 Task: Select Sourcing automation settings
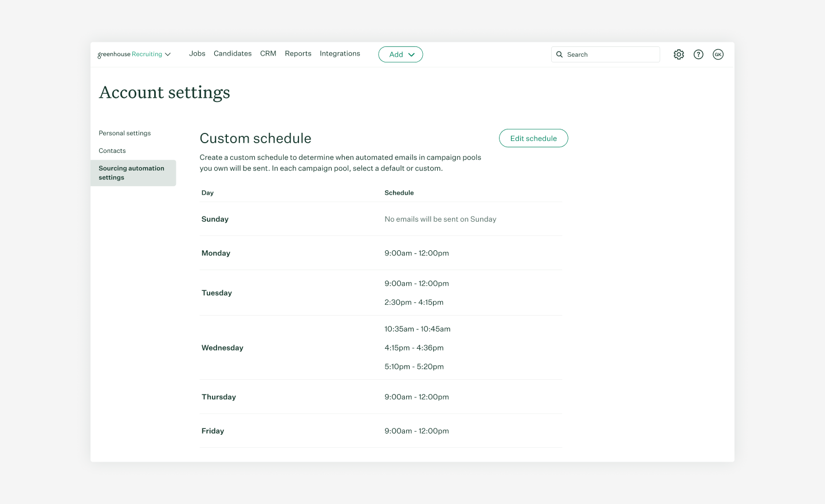click(x=131, y=172)
